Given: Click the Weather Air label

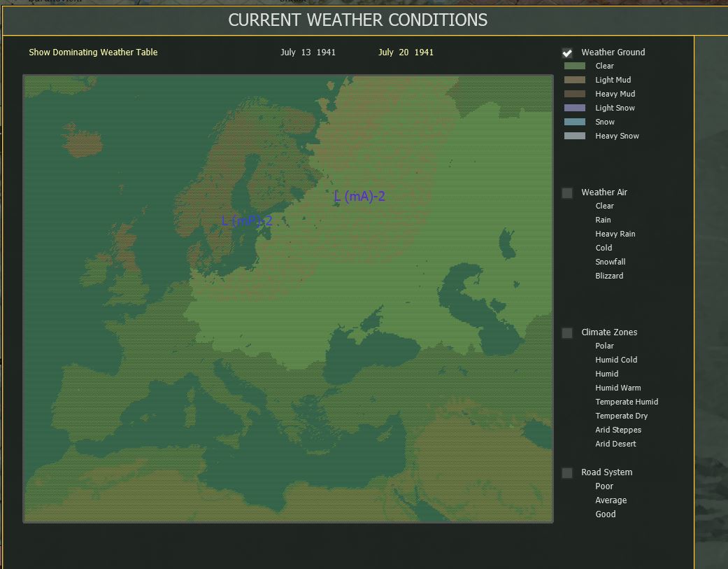Looking at the screenshot, I should (x=604, y=192).
